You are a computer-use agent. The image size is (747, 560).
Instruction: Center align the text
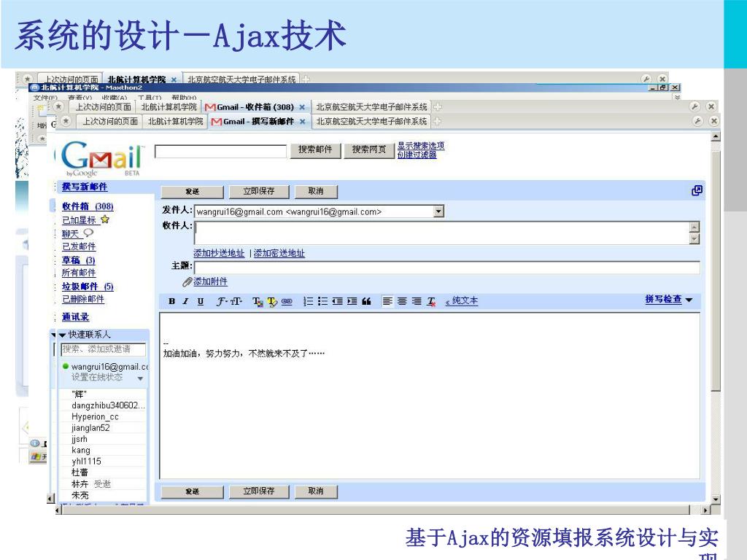coord(402,301)
